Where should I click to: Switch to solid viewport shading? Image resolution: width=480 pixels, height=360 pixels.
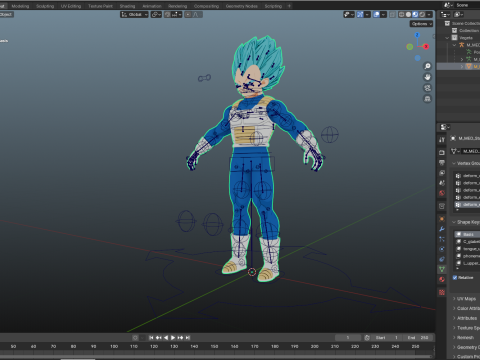(408, 15)
